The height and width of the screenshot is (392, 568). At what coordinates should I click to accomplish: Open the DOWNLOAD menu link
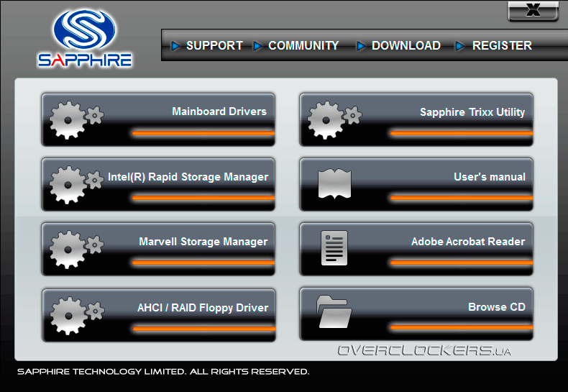(x=406, y=45)
